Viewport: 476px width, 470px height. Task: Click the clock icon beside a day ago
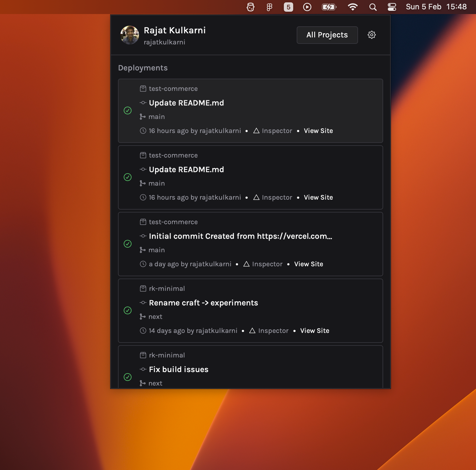[x=143, y=264]
